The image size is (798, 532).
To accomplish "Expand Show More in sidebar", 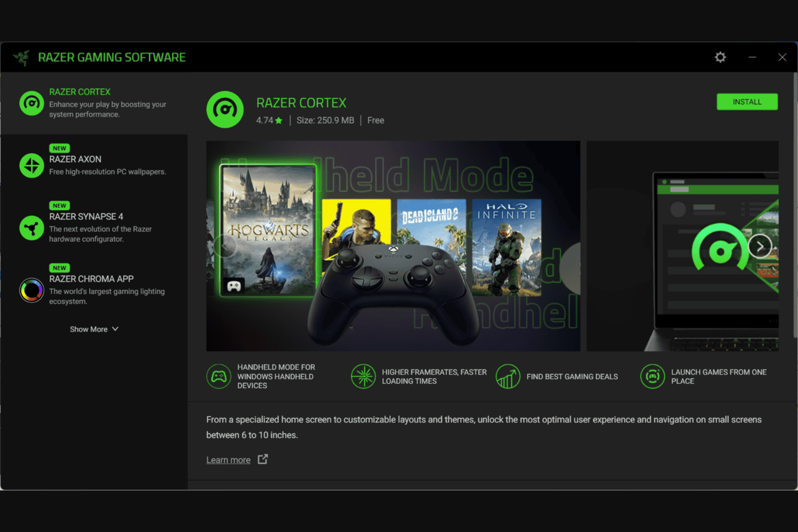I will [x=94, y=329].
